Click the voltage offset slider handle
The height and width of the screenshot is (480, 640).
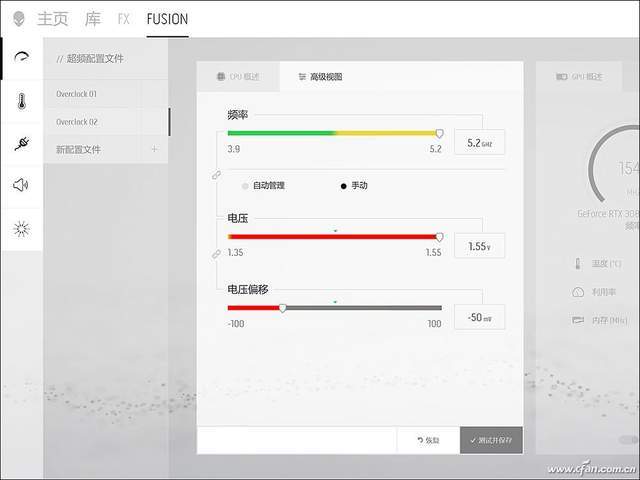coord(282,308)
